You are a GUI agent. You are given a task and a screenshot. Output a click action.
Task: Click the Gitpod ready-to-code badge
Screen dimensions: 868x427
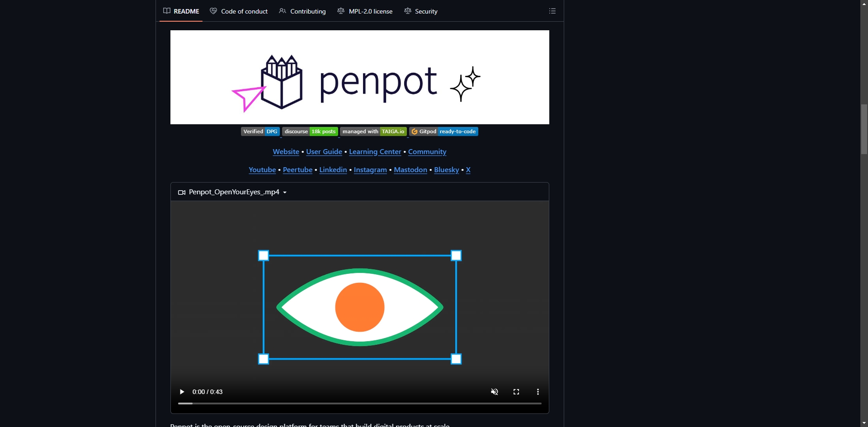pyautogui.click(x=443, y=131)
